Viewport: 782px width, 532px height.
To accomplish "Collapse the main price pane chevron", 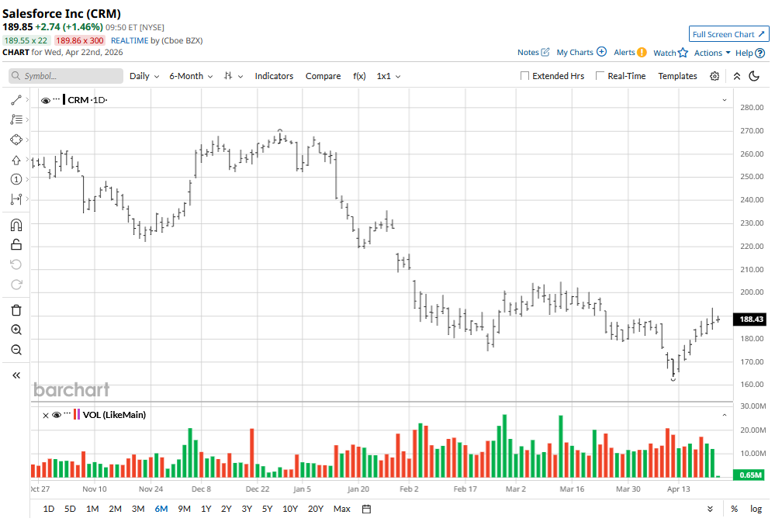I will (724, 100).
